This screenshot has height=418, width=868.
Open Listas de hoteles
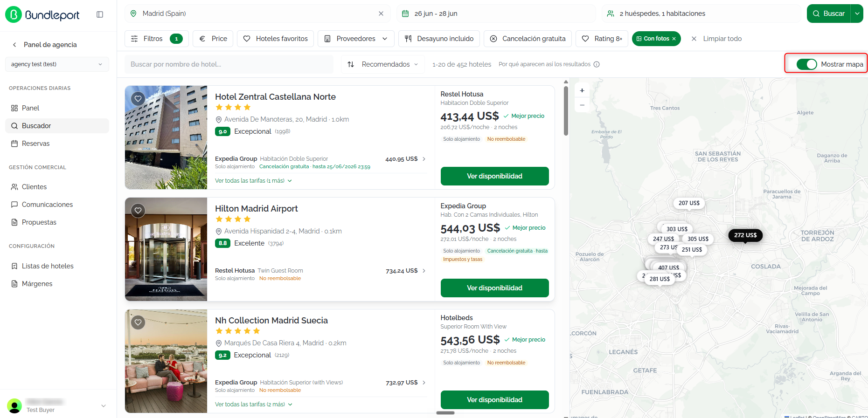[57, 266]
